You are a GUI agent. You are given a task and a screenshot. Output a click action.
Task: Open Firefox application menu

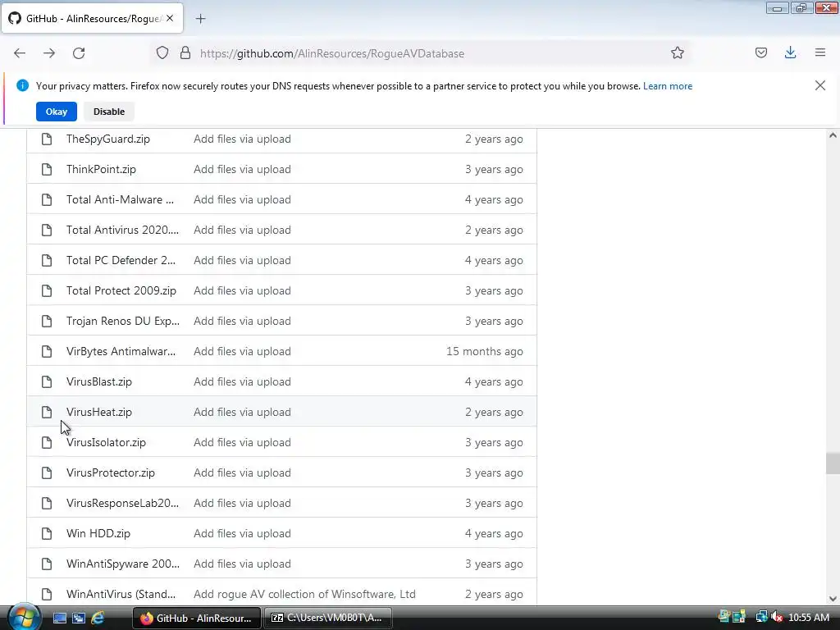coord(820,52)
